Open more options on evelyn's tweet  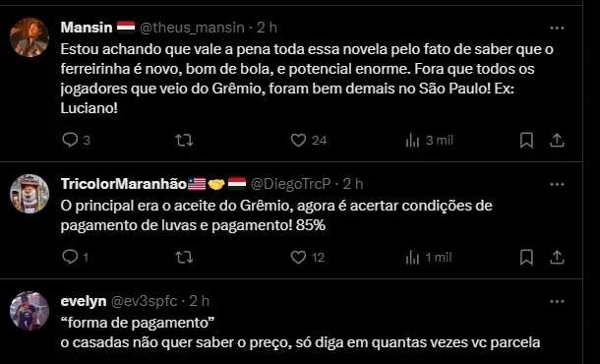(557, 302)
